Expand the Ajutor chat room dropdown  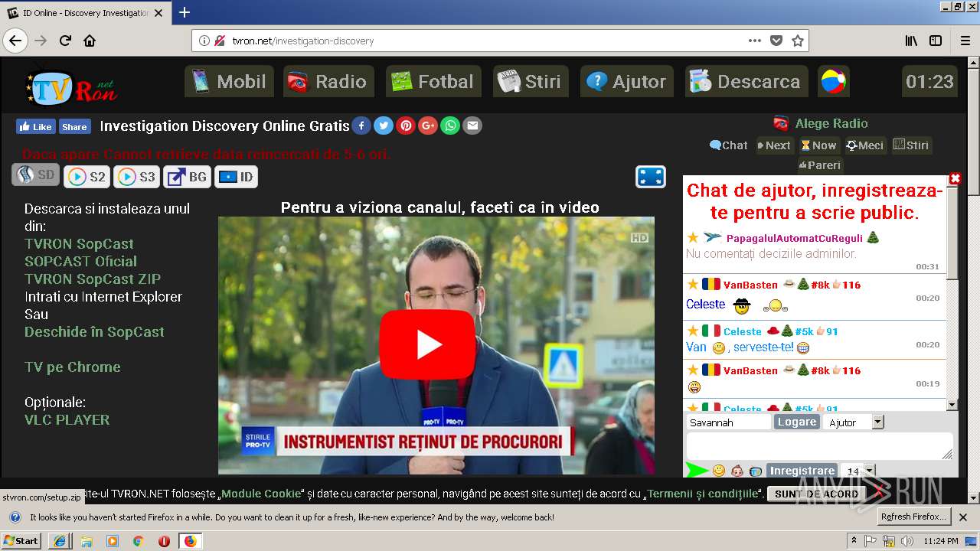(x=877, y=422)
